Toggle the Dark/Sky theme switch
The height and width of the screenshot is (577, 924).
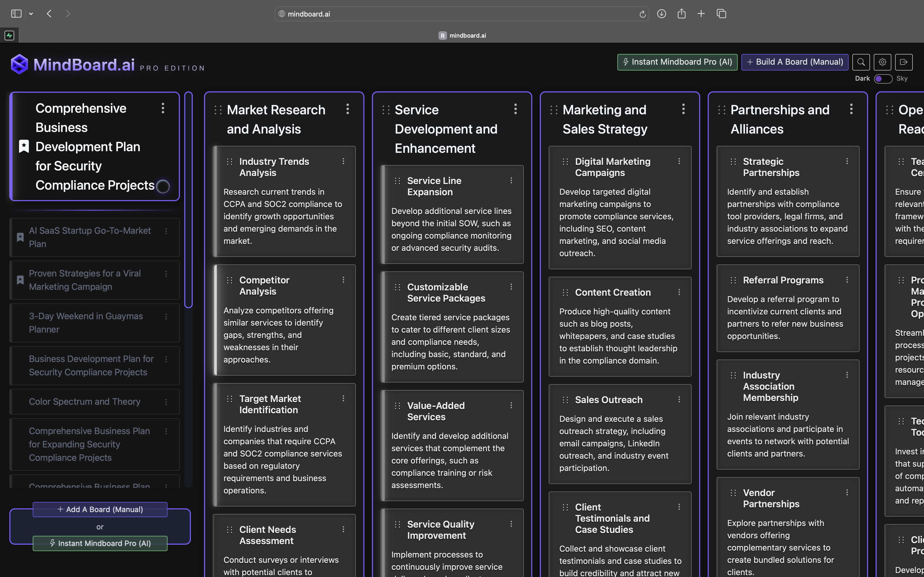click(x=883, y=79)
